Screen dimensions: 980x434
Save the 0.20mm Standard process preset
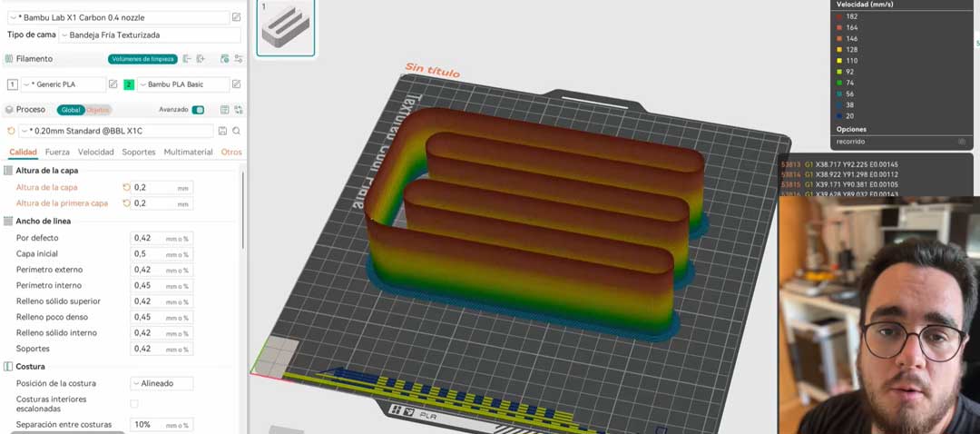(x=223, y=131)
